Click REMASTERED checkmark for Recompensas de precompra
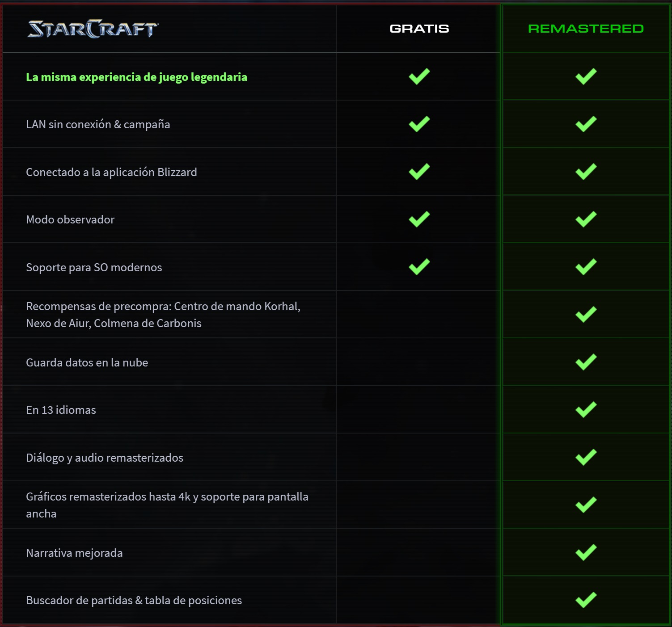The height and width of the screenshot is (627, 672). [x=586, y=315]
